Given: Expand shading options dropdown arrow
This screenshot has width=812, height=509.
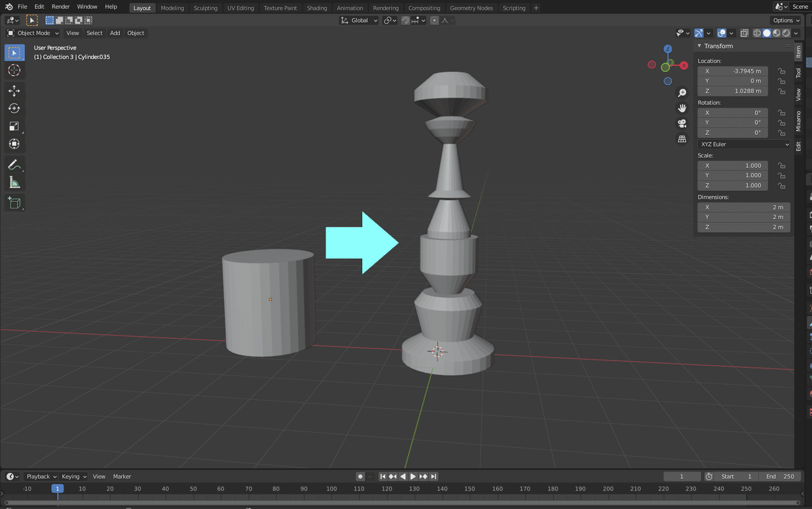Looking at the screenshot, I should [796, 33].
